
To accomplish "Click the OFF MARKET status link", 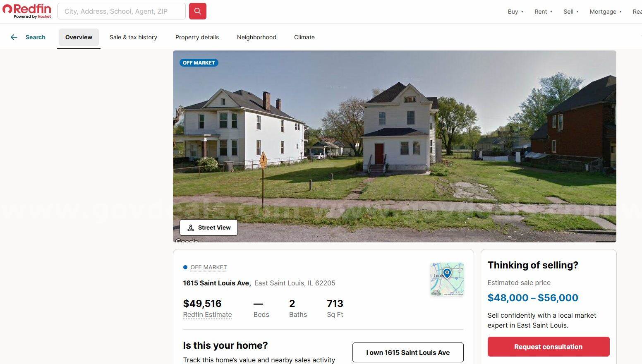I will click(x=208, y=268).
